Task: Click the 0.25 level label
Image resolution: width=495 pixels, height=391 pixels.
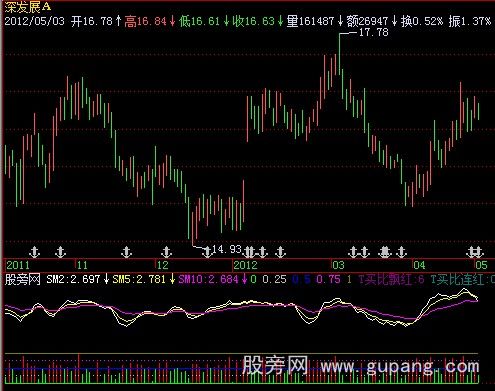Action: pos(274,279)
